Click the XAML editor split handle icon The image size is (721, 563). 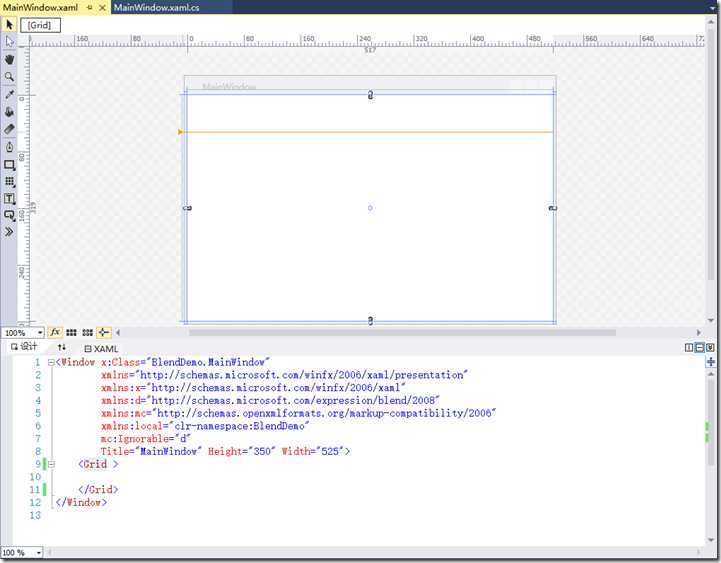click(710, 362)
